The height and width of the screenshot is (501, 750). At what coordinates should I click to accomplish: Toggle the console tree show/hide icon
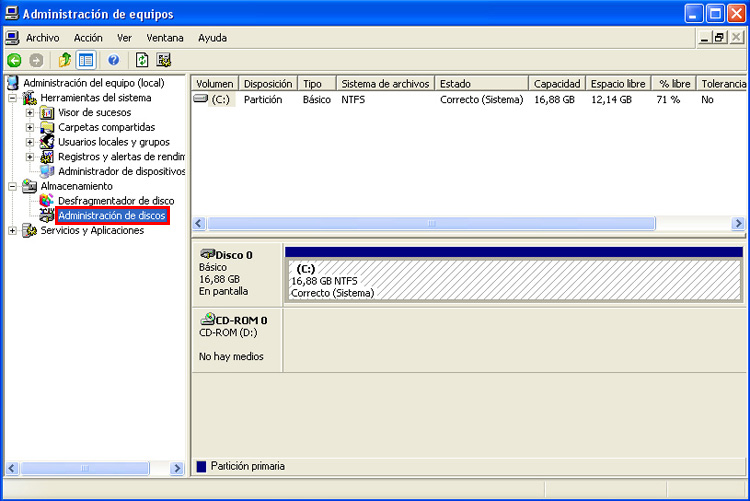(86, 60)
